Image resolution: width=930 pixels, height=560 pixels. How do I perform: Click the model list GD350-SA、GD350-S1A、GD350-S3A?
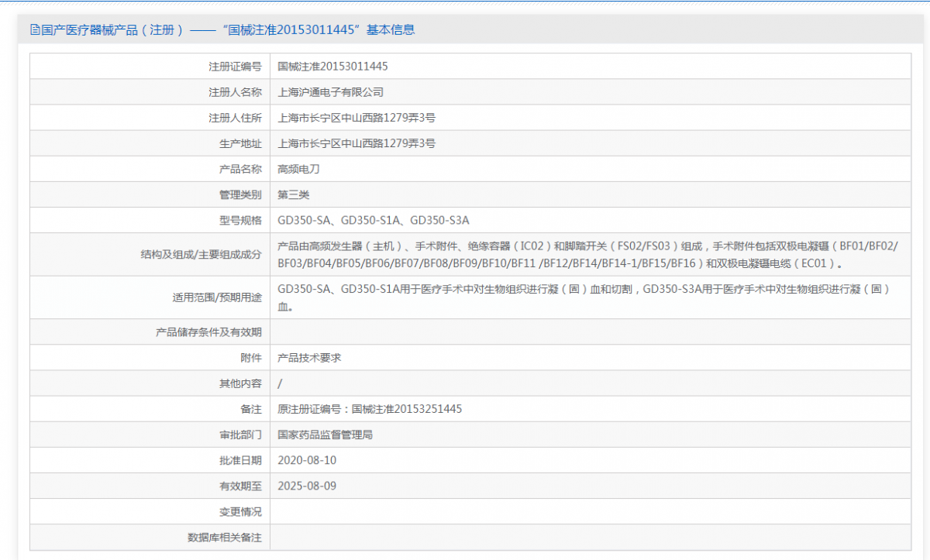click(374, 220)
